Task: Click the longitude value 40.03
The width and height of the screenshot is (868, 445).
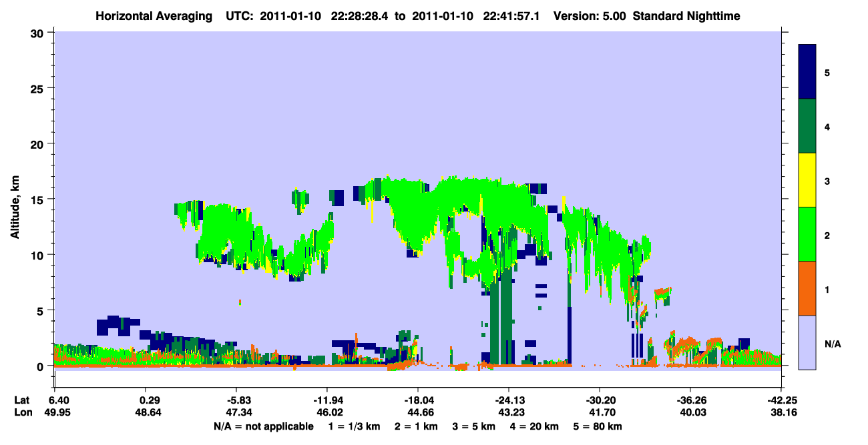Action: point(694,413)
